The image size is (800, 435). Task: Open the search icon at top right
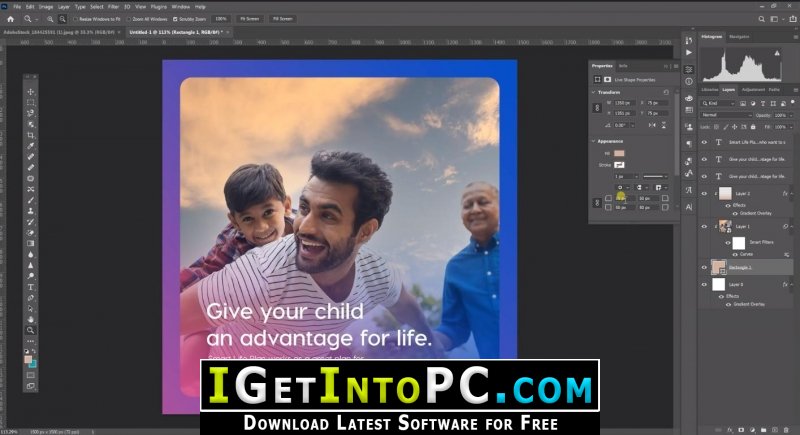(761, 19)
